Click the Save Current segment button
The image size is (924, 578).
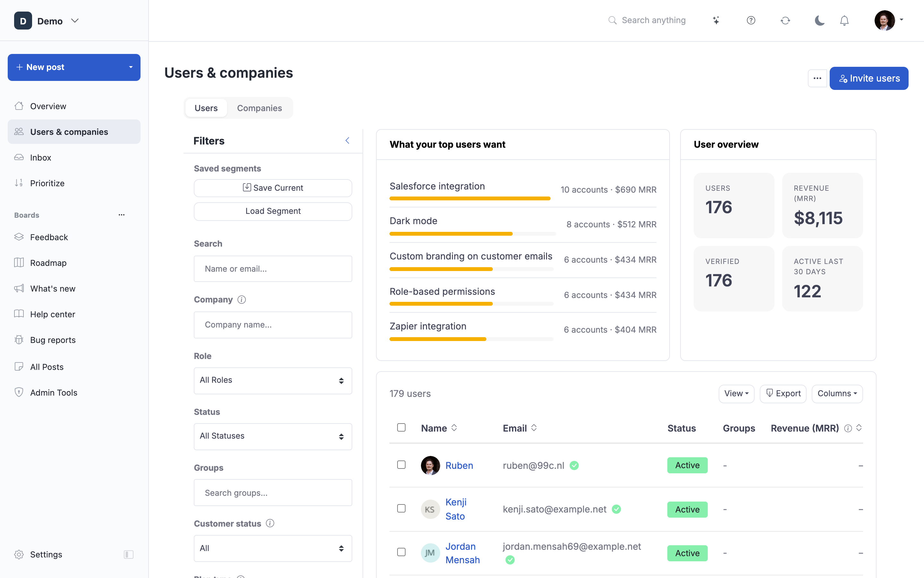tap(273, 188)
